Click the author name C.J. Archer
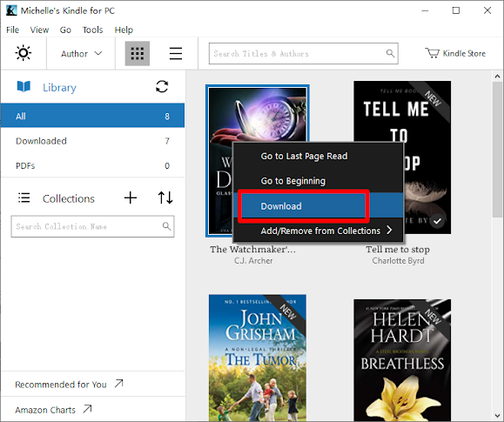The image size is (504, 422). click(x=253, y=261)
